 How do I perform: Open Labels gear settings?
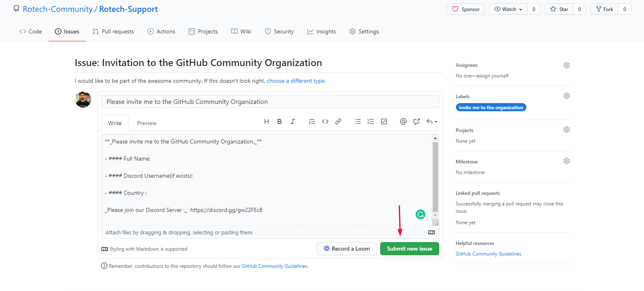pyautogui.click(x=567, y=96)
